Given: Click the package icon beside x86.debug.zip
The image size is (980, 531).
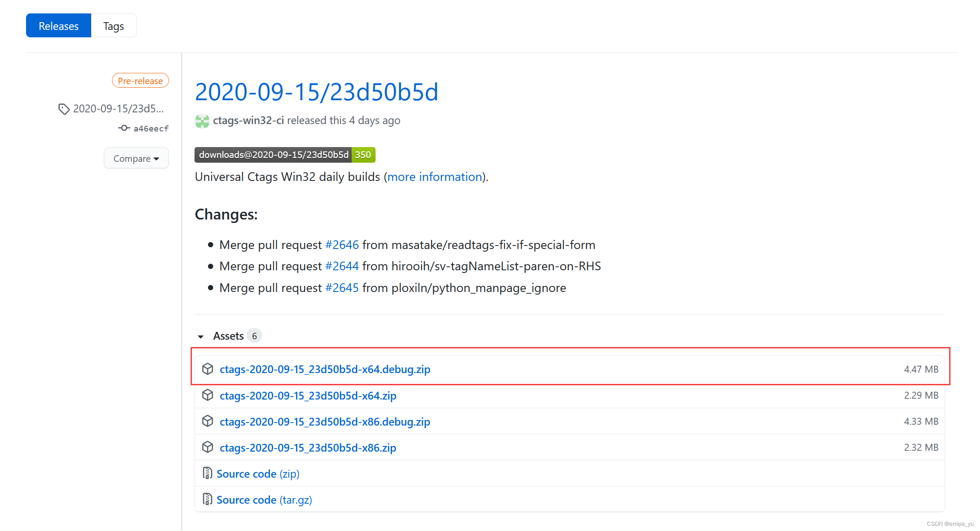Looking at the screenshot, I should pos(208,421).
